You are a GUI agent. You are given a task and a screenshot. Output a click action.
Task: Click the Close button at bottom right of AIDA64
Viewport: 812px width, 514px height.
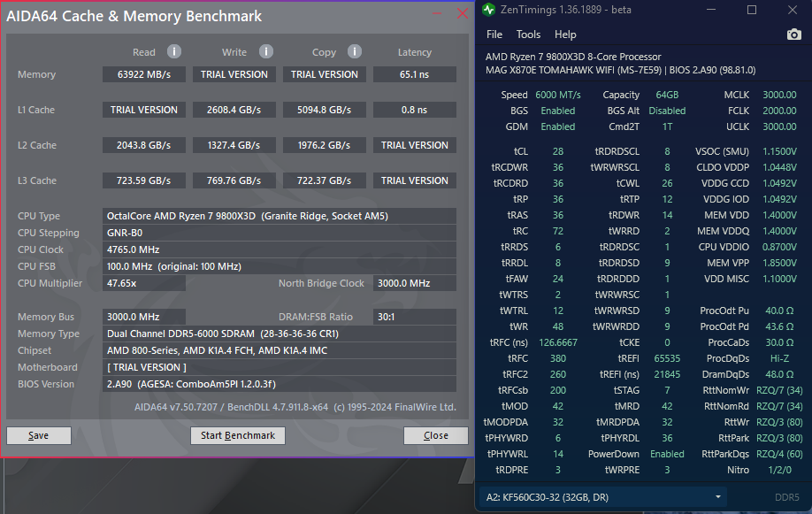(x=435, y=435)
